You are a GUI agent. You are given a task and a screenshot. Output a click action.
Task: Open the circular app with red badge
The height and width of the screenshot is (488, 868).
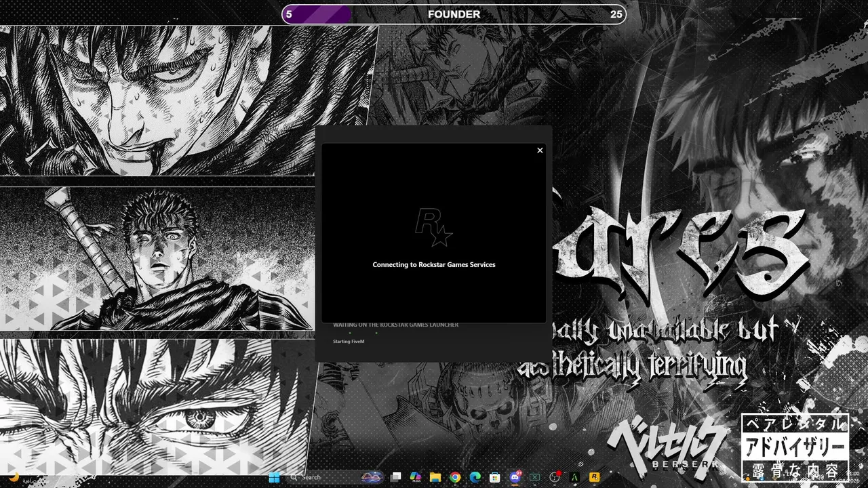click(x=555, y=477)
